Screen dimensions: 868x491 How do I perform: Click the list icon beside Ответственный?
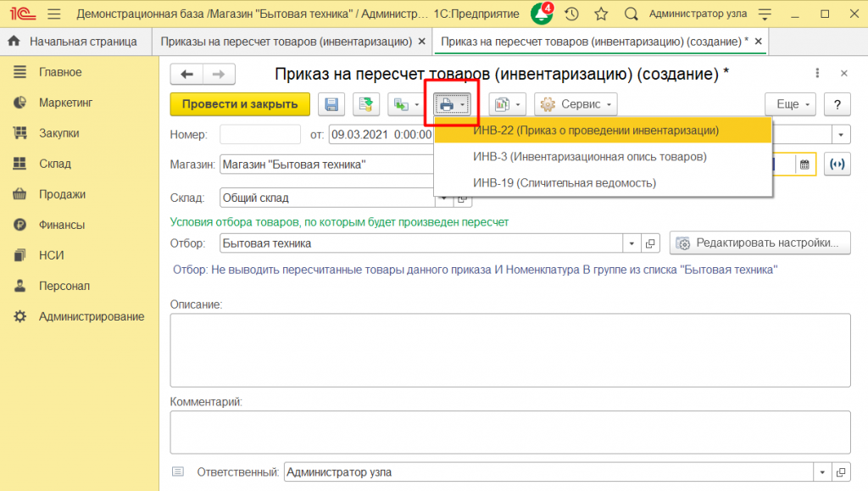point(178,471)
